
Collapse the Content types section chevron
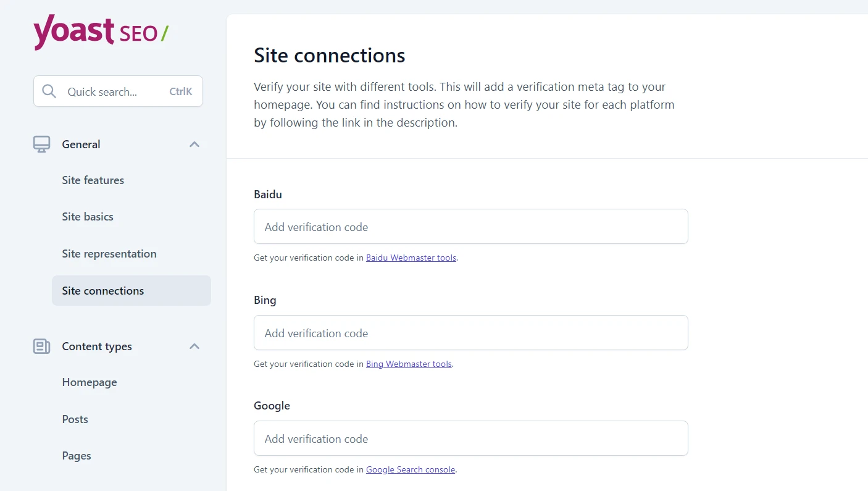coord(194,346)
